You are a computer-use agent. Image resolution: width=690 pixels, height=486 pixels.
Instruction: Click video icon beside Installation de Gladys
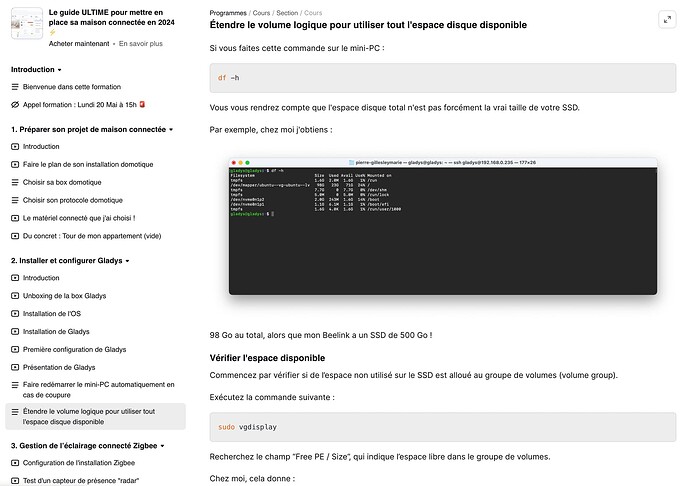tap(15, 331)
